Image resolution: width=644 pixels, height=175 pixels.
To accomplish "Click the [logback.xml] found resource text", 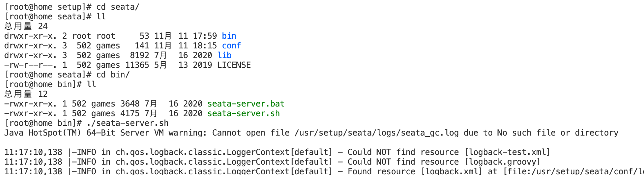I will [451, 172].
